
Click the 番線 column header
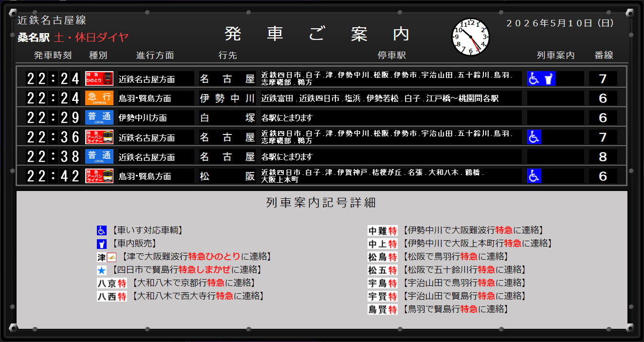tap(604, 56)
